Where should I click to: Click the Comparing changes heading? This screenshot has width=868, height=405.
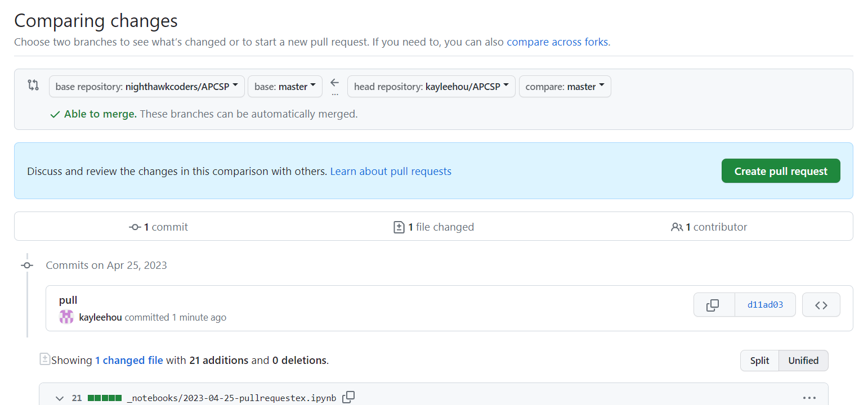pyautogui.click(x=96, y=21)
